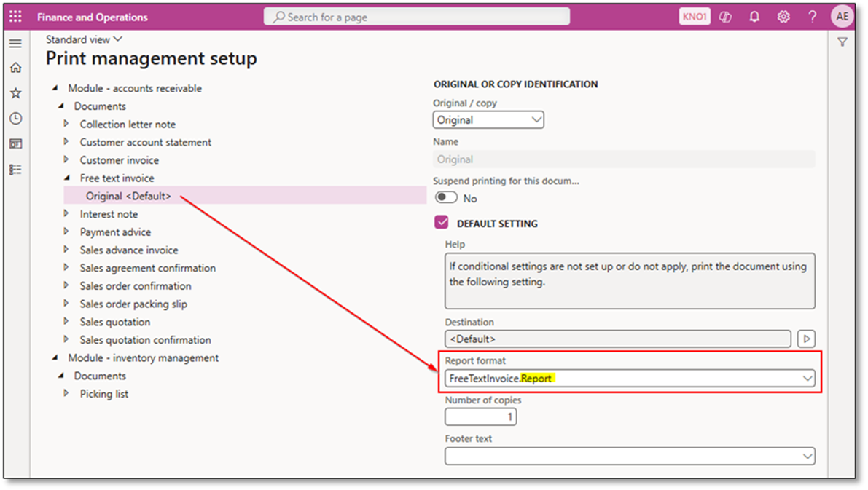Open Settings gear in header
The image size is (868, 490).
tap(783, 17)
